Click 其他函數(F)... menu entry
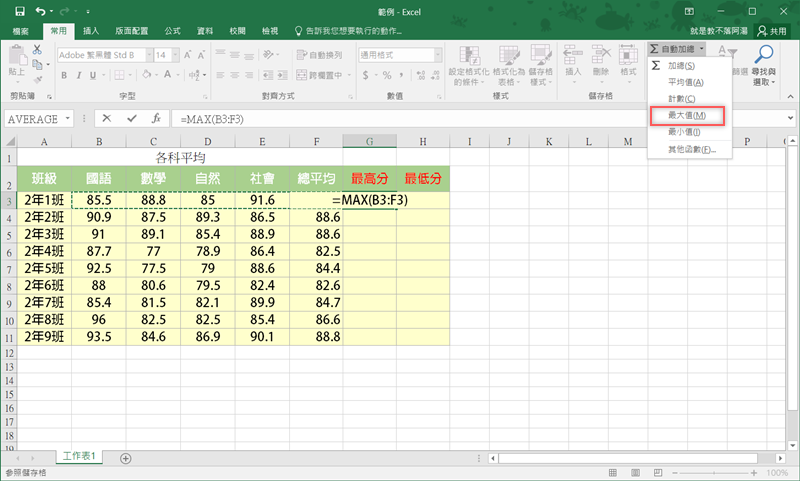Image resolution: width=800 pixels, height=481 pixels. (x=691, y=149)
